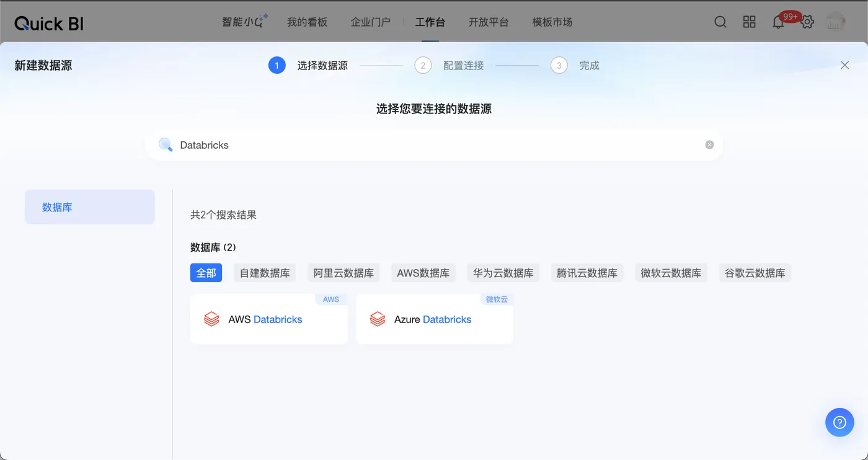
Task: Click the 共2个搜索结果 text
Action: tap(223, 215)
